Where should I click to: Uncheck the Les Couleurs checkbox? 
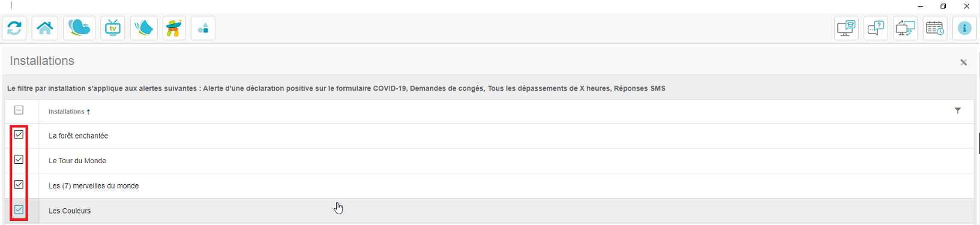19,210
